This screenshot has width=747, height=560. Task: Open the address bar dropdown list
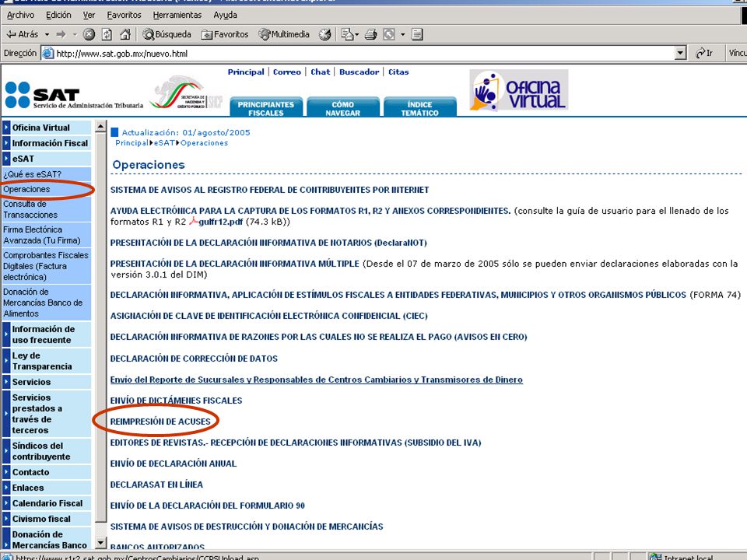(x=681, y=54)
